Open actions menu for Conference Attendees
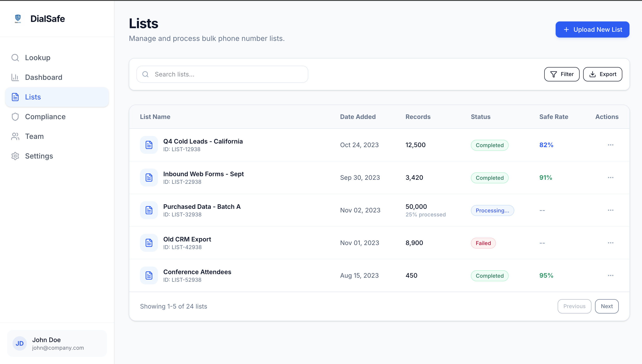The height and width of the screenshot is (364, 642). [610, 275]
